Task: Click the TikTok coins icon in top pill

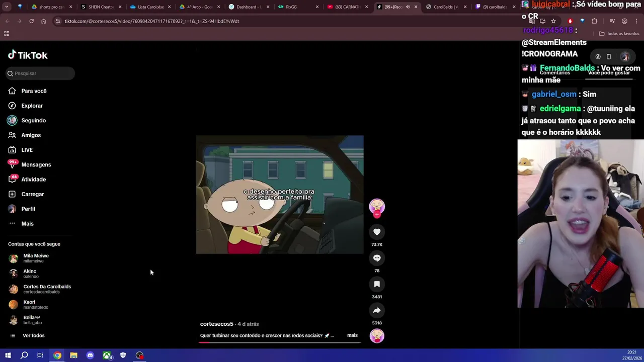Action: 598,57
